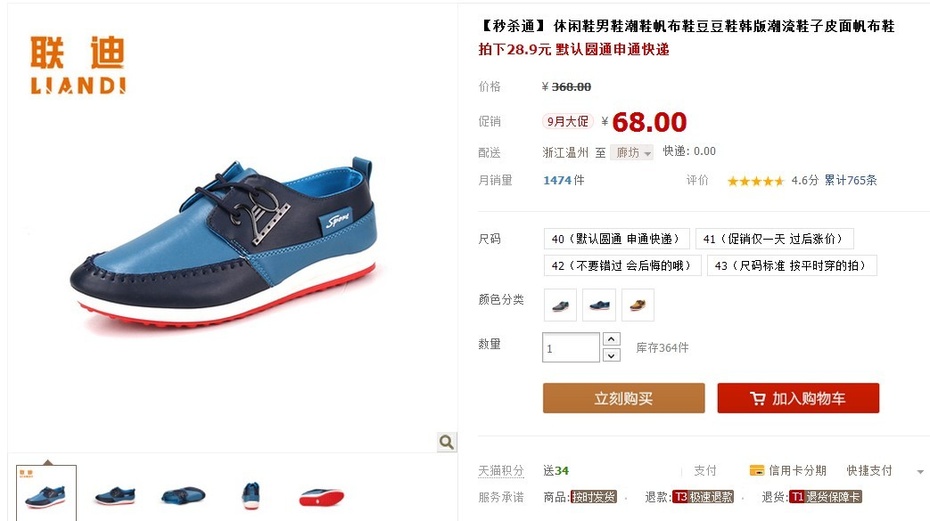Click the credit card installment icon
Screen dimensions: 930x521
(x=757, y=471)
